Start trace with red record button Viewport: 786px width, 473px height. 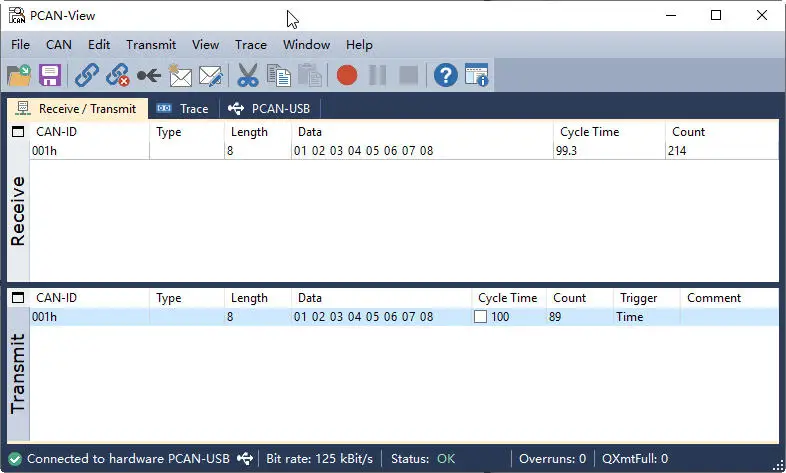coord(347,76)
